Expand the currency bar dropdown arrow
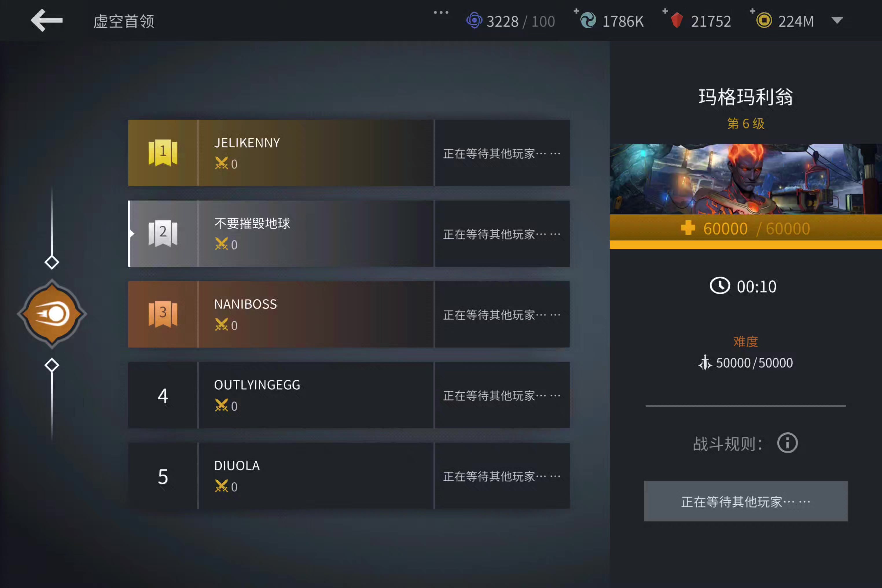This screenshot has width=882, height=588. pyautogui.click(x=837, y=20)
